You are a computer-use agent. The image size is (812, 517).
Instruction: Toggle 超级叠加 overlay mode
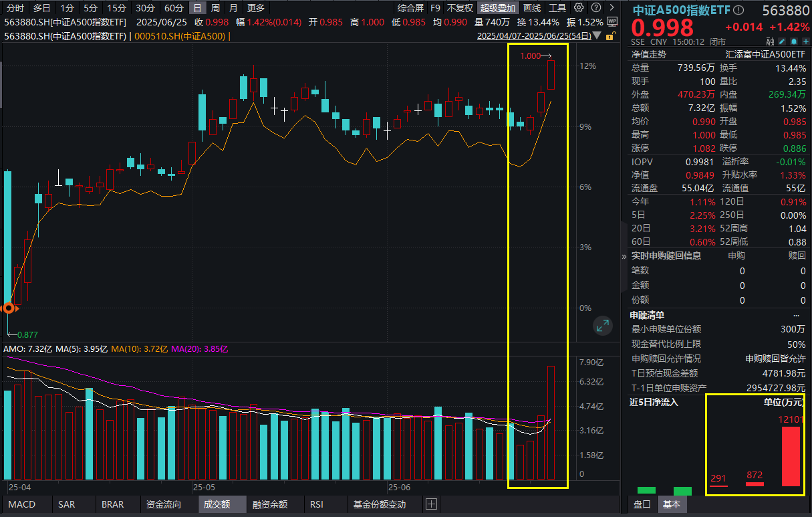point(497,8)
